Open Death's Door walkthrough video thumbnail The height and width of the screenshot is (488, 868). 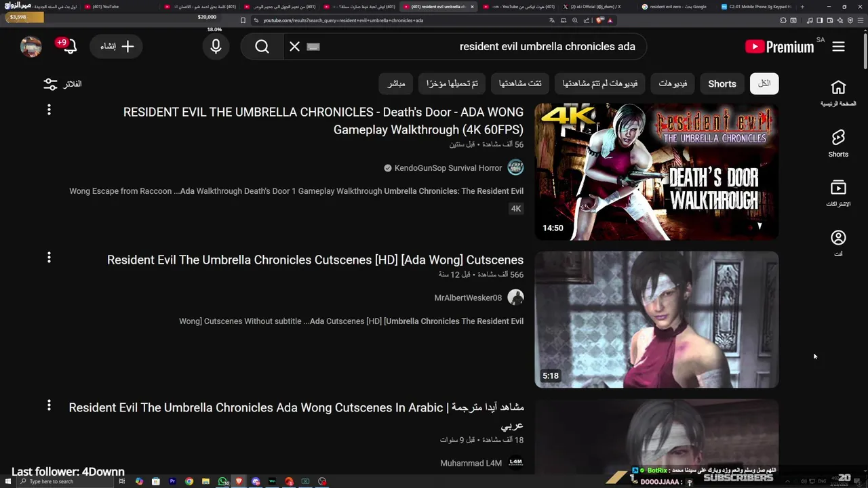[656, 171]
